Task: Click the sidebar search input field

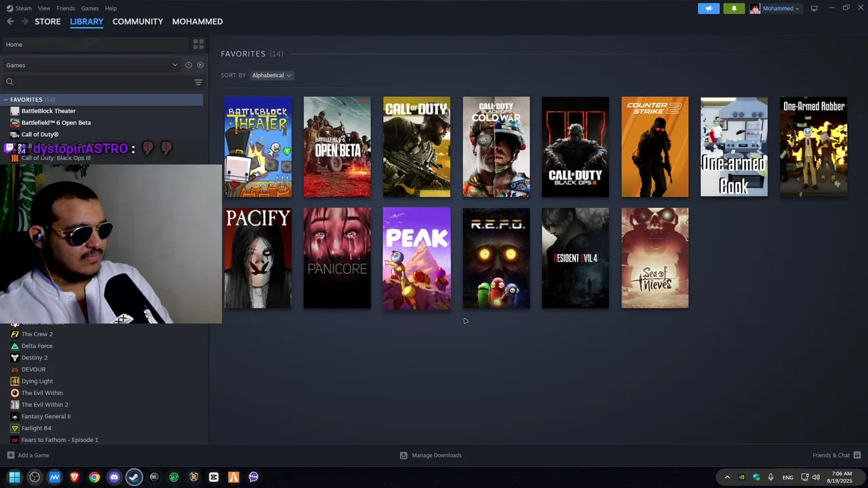Action: pyautogui.click(x=103, y=82)
